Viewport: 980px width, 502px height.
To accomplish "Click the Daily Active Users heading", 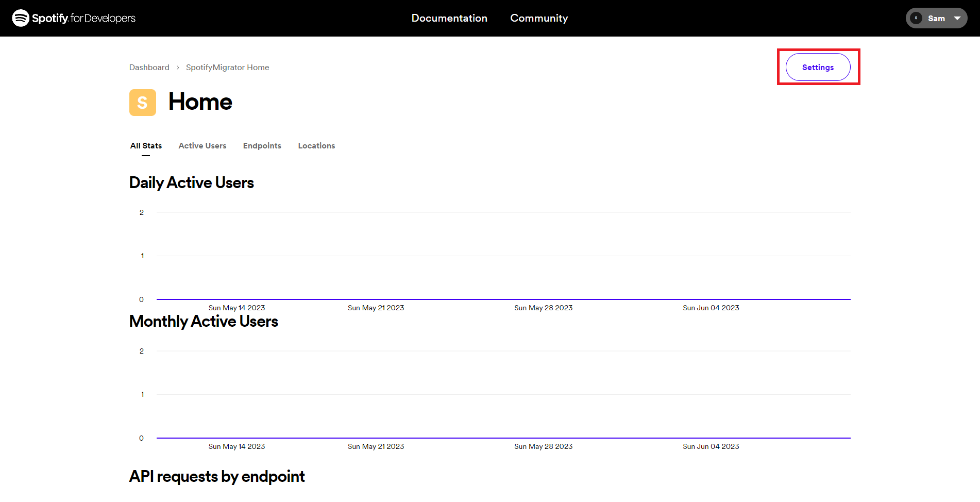I will pyautogui.click(x=192, y=183).
